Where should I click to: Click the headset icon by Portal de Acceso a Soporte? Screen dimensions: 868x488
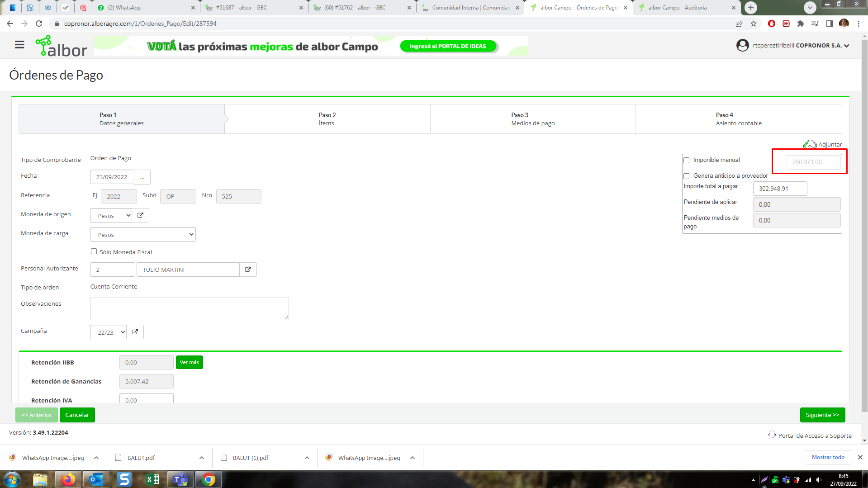pyautogui.click(x=772, y=435)
